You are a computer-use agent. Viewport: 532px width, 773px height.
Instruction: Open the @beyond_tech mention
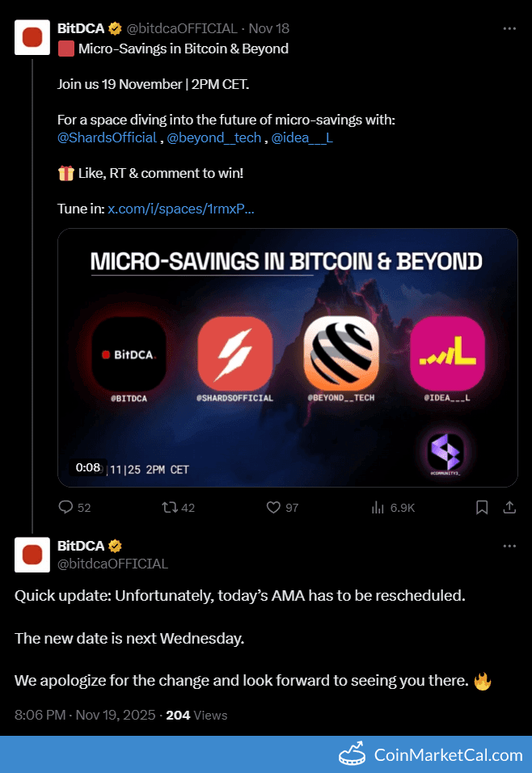(x=214, y=137)
